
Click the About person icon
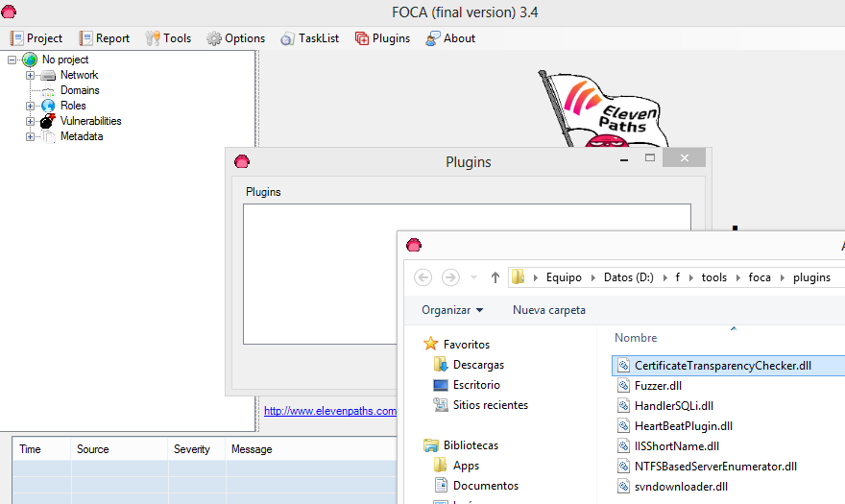432,38
